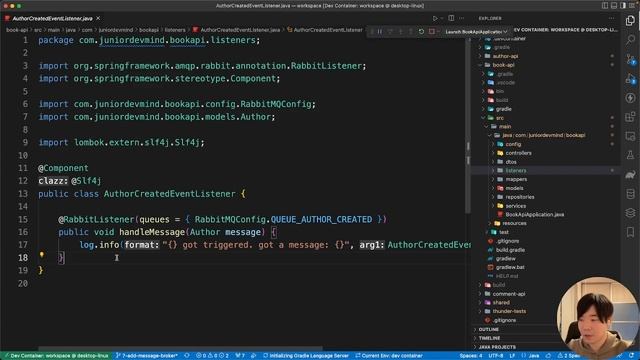The width and height of the screenshot is (640, 360).
Task: Open errors and warnings status item
Action: [x=212, y=356]
